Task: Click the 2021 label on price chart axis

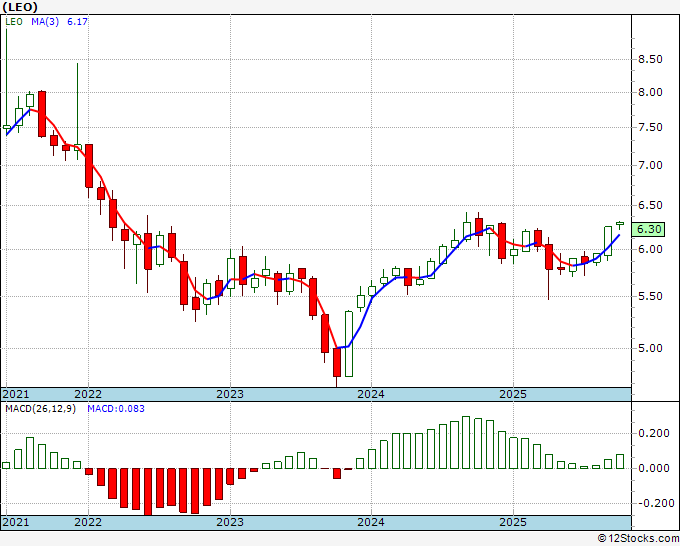Action: point(16,394)
